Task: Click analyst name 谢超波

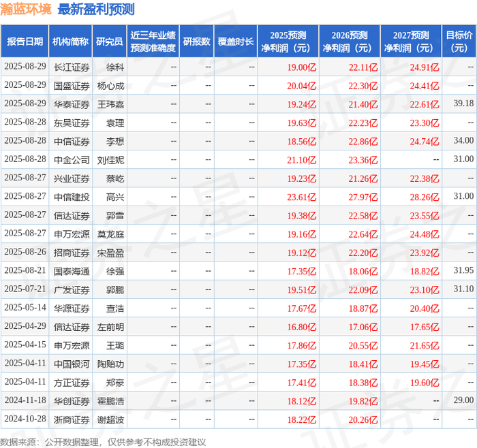Action: coord(110,419)
